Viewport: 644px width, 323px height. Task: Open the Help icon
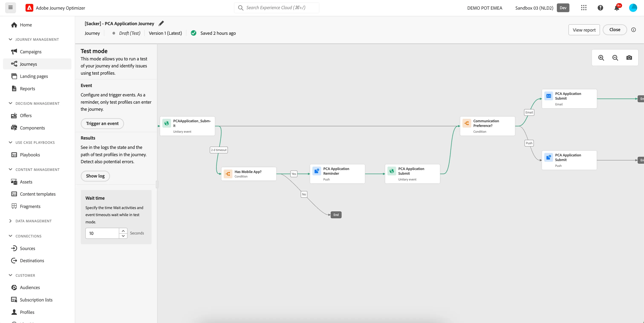coord(600,8)
